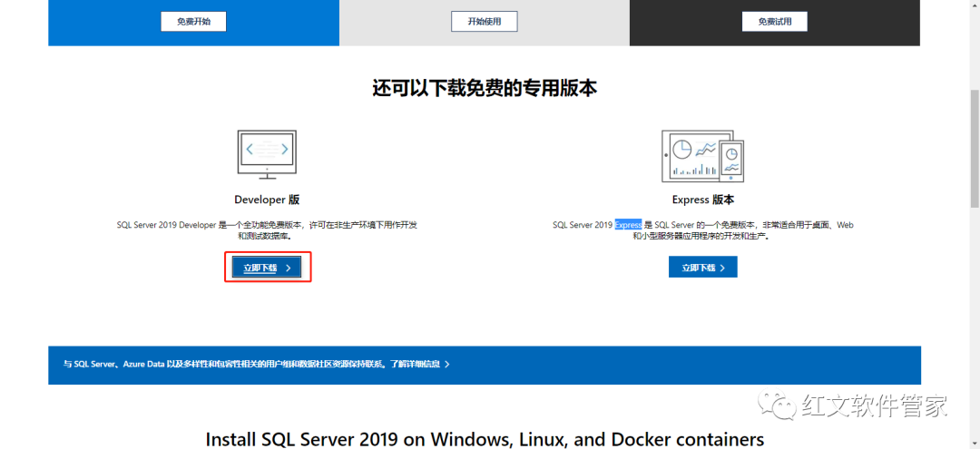Click the 免费开始 button on blue panel
The height and width of the screenshot is (449, 980).
pos(194,21)
